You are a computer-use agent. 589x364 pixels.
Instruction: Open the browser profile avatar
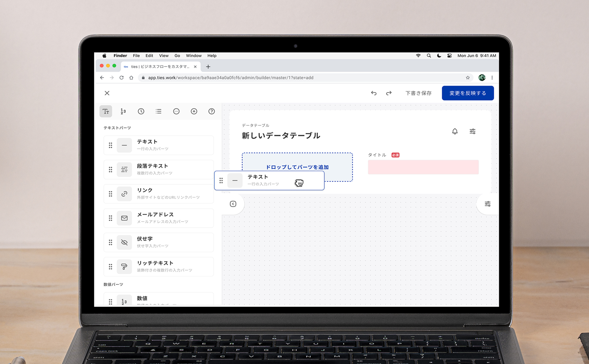coord(482,78)
